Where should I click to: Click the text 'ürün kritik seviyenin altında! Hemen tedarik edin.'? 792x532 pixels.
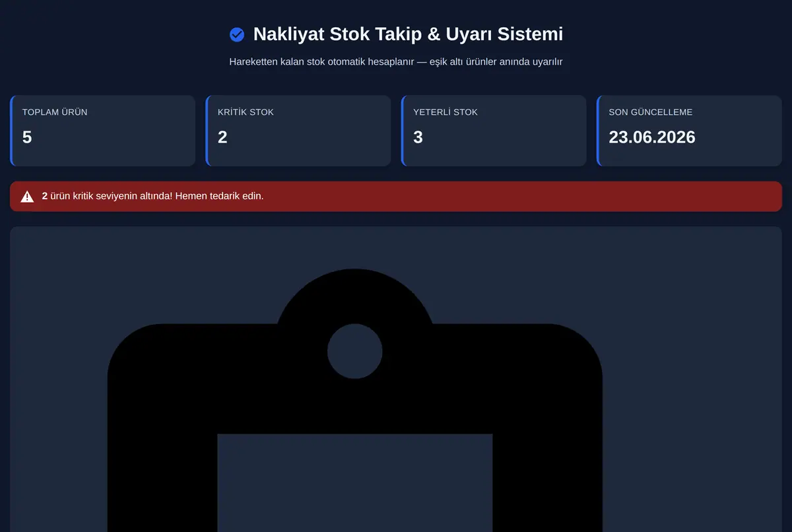[157, 196]
